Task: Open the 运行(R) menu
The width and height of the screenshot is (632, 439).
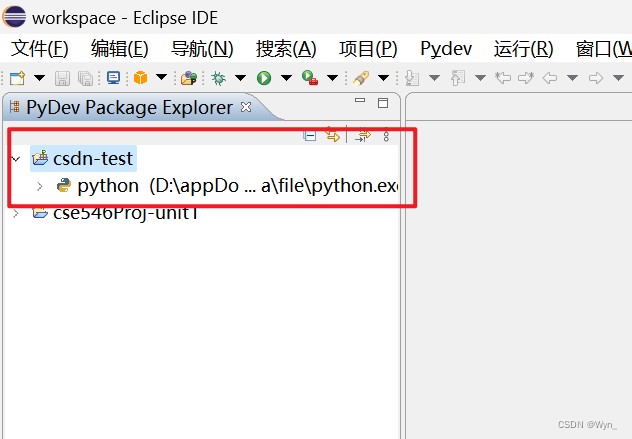Action: pyautogui.click(x=524, y=49)
